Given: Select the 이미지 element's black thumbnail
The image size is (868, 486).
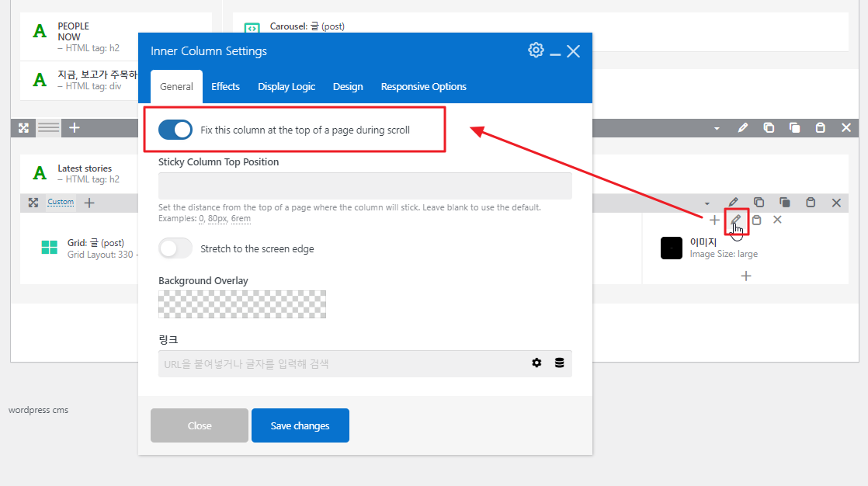Looking at the screenshot, I should point(672,248).
